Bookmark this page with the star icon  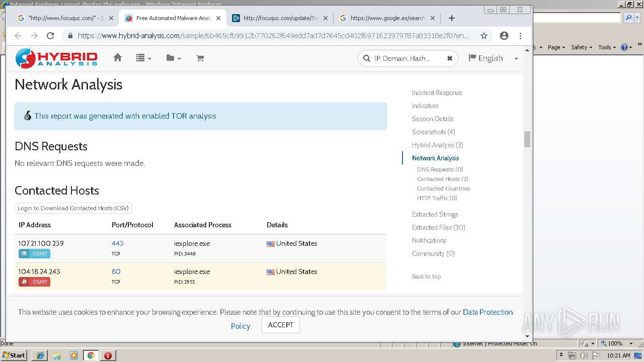[484, 36]
